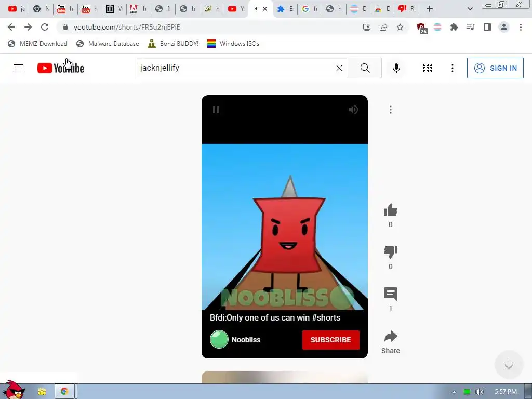Viewport: 532px width, 399px height.
Task: Click the #shorts hashtag in title
Action: [326, 317]
